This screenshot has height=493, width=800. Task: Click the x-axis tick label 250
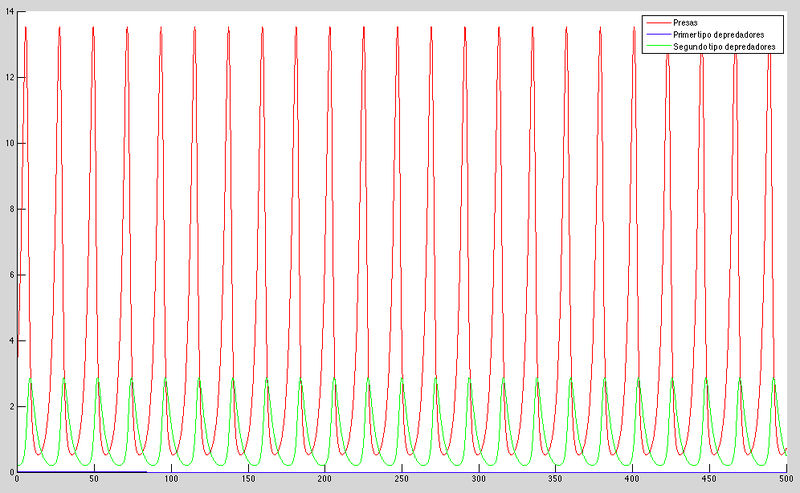[402, 481]
